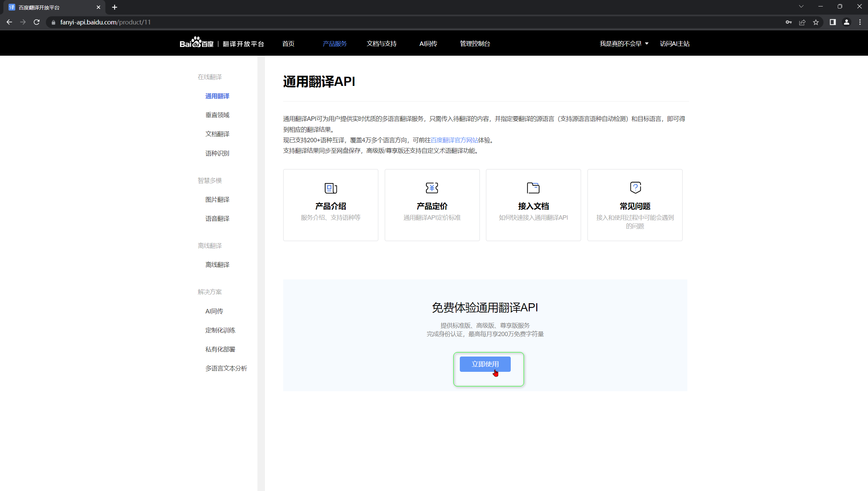Open the 常见问题 card title
868x491 pixels.
(635, 206)
